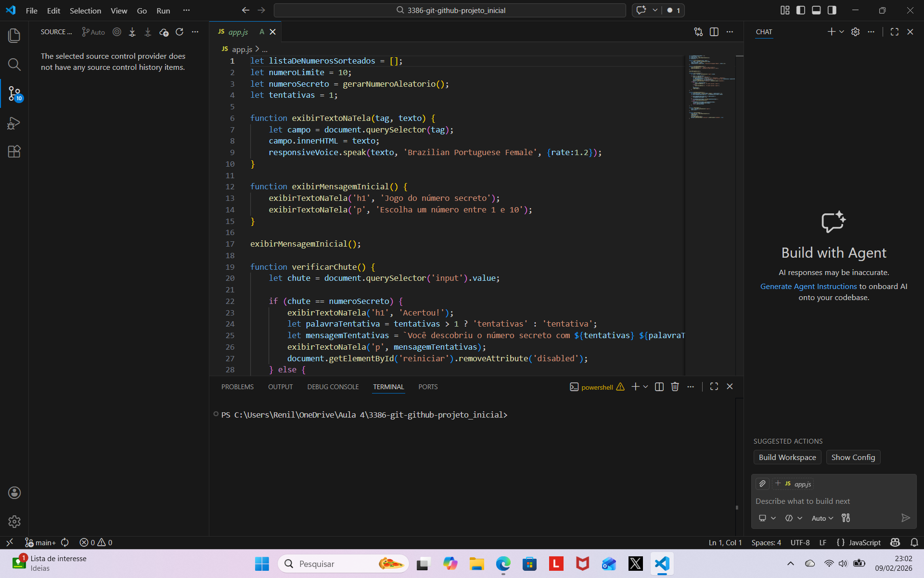Viewport: 924px width, 578px height.
Task: Click the split editor right icon
Action: point(714,32)
